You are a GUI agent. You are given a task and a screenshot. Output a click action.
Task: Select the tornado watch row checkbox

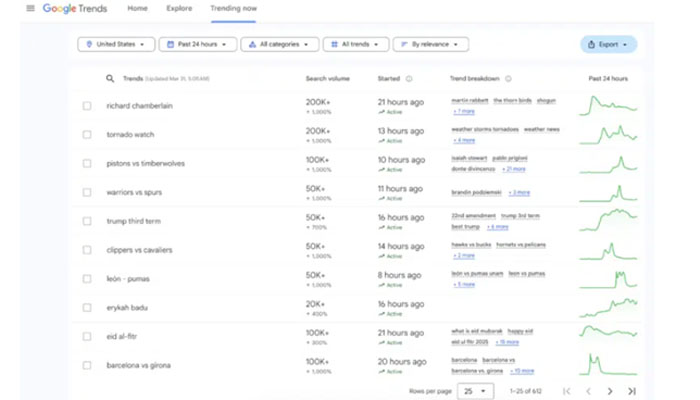pyautogui.click(x=87, y=134)
